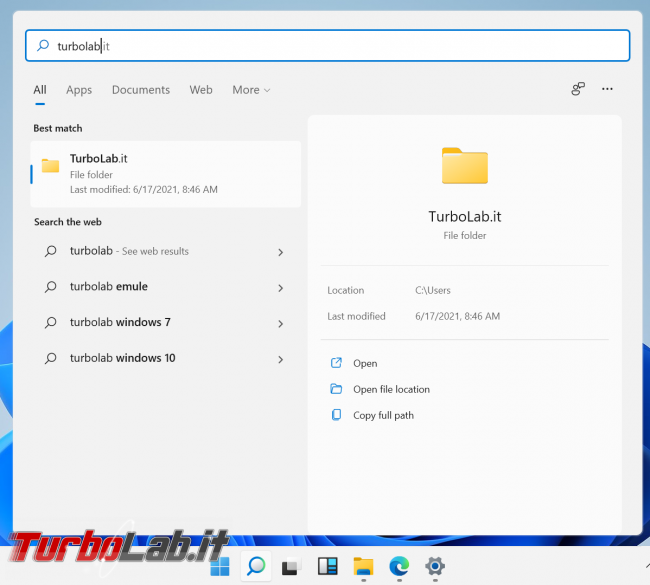Open Widgets from the taskbar
The height and width of the screenshot is (585, 650).
[327, 566]
